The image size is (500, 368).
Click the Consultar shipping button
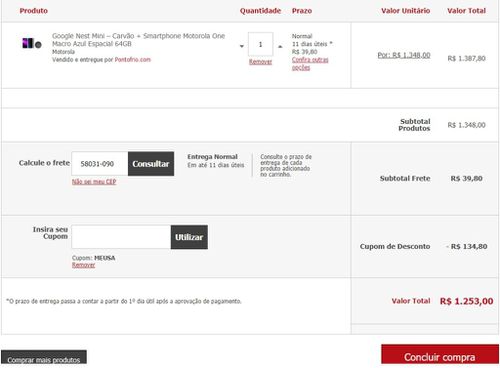pyautogui.click(x=151, y=164)
